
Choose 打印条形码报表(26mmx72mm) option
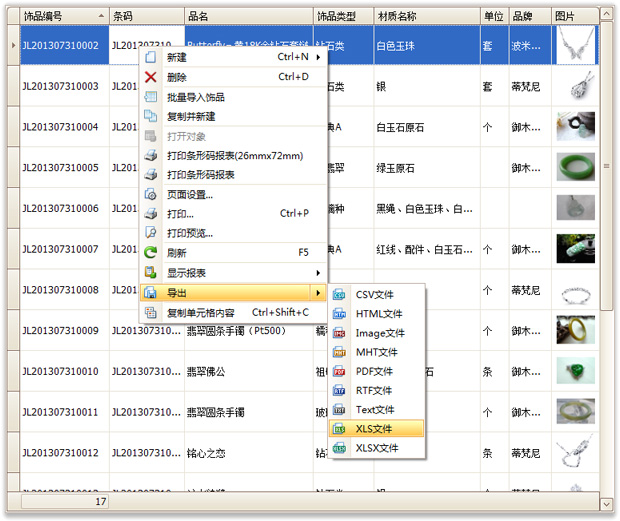pos(234,156)
